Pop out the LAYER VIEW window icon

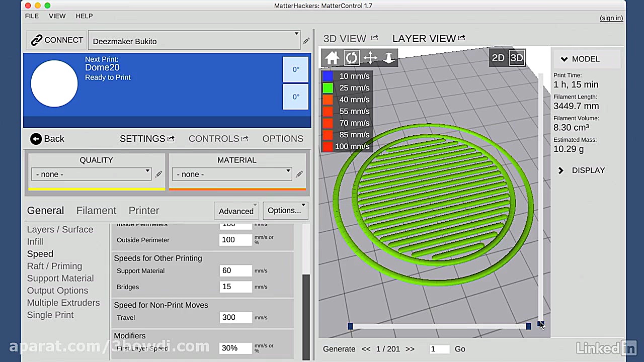click(462, 38)
